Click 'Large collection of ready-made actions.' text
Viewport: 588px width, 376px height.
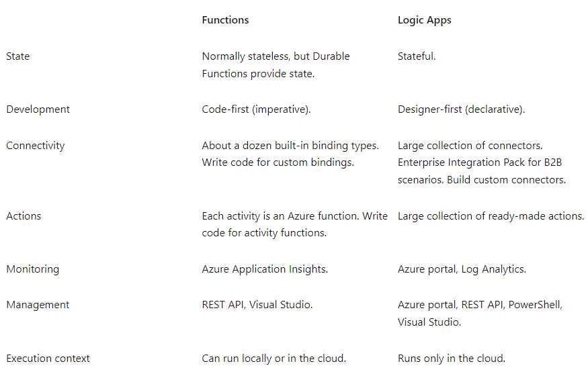491,216
